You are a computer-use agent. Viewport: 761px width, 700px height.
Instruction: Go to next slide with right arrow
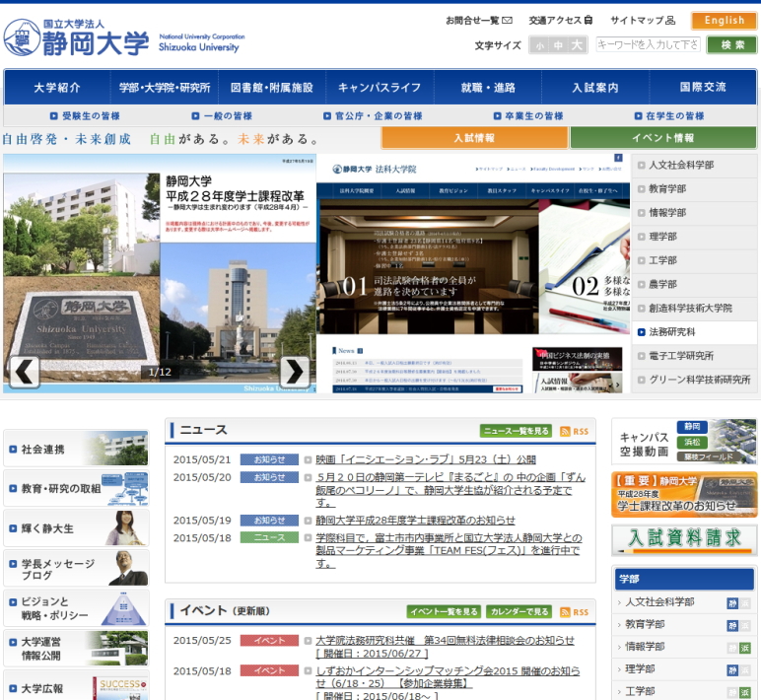pos(294,371)
